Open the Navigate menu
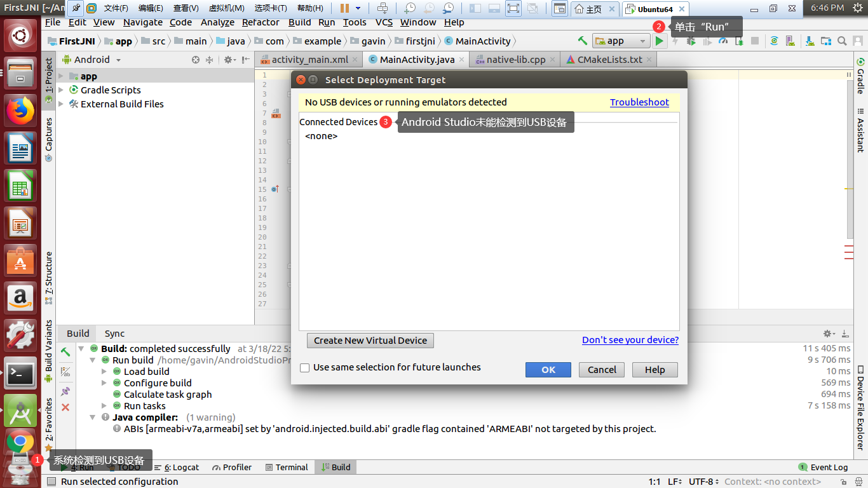868x488 pixels. (143, 22)
